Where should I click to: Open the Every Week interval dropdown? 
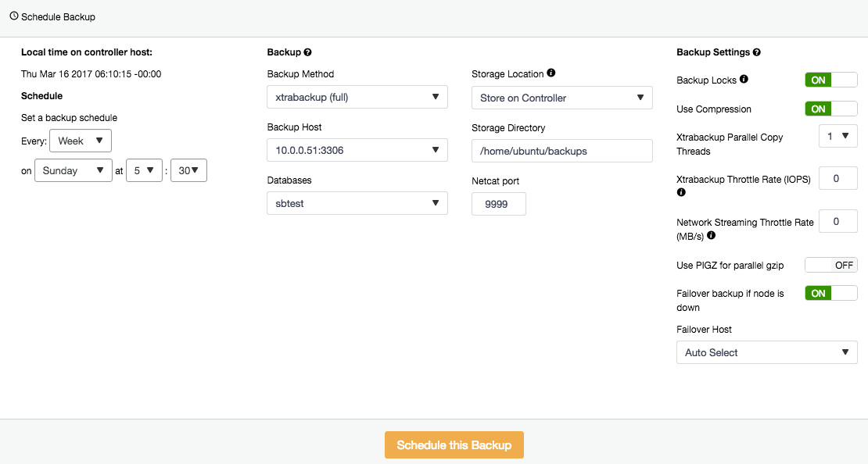(x=81, y=141)
